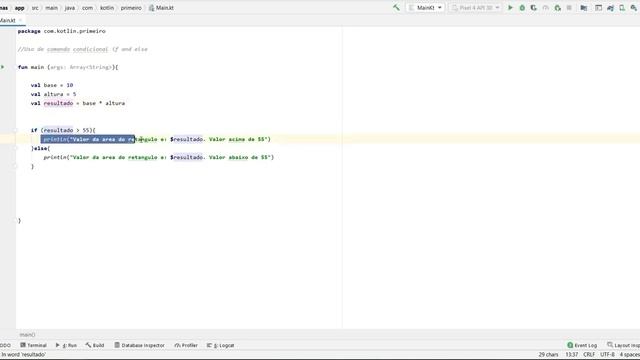The image size is (640, 360).
Task: Open the Profiler tool window
Action: click(186, 345)
